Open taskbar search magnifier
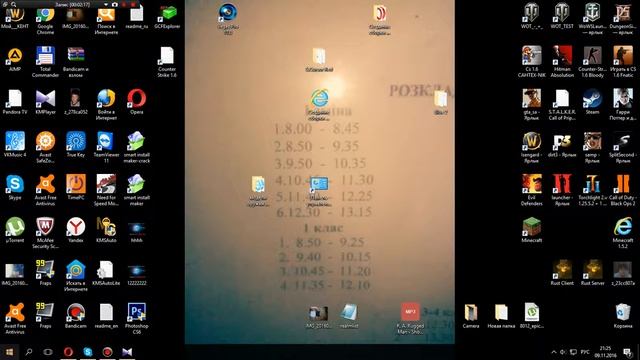This screenshot has height=360, width=640. point(29,352)
